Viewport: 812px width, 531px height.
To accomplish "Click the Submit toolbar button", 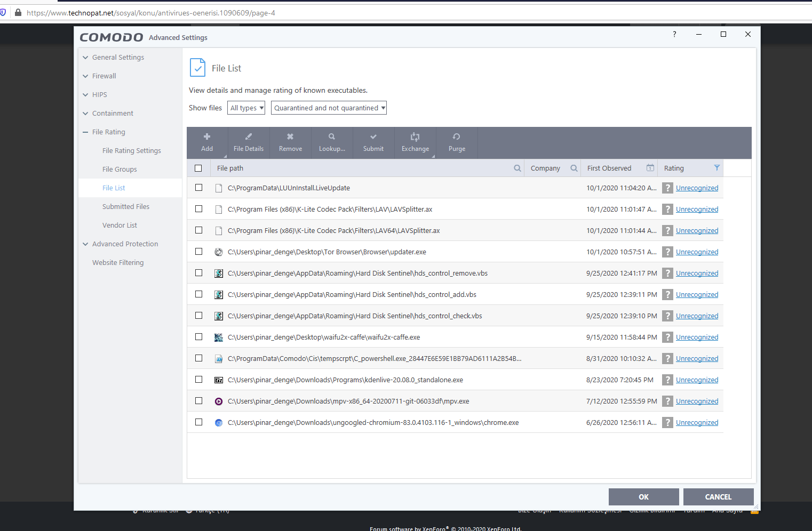I will coord(373,143).
